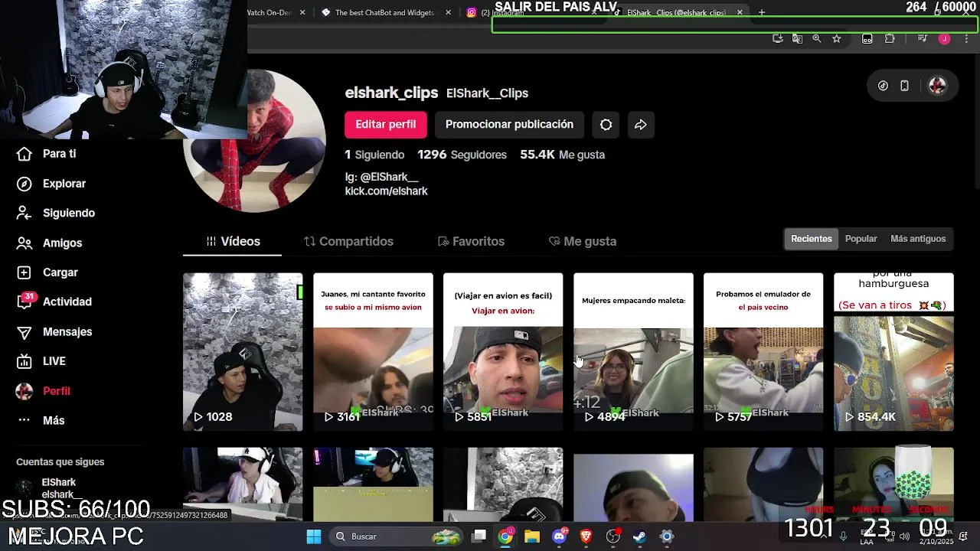Open the 1296 Seguidores followers list
The image size is (980, 551).
462,155
